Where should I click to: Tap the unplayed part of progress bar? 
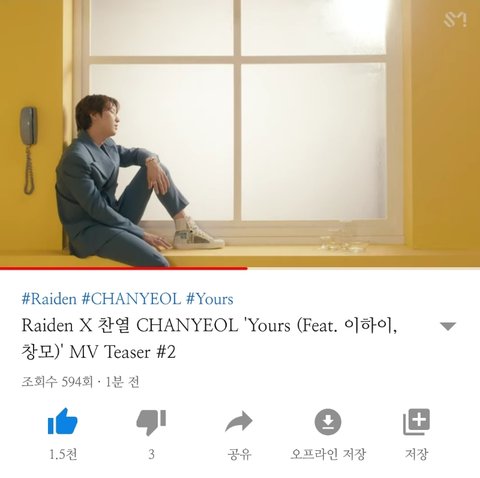364,268
